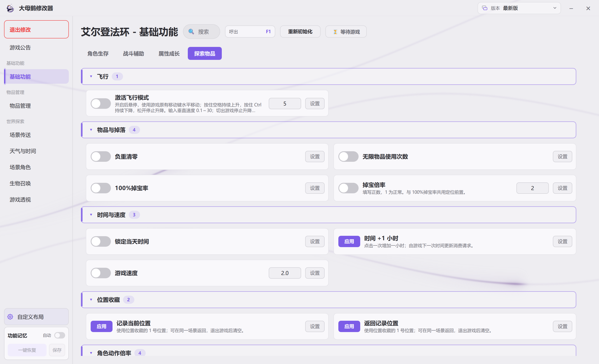Screen dimensions: 599x364
Task: Enable 锁定当天时间 toggle
Action: [x=101, y=241]
